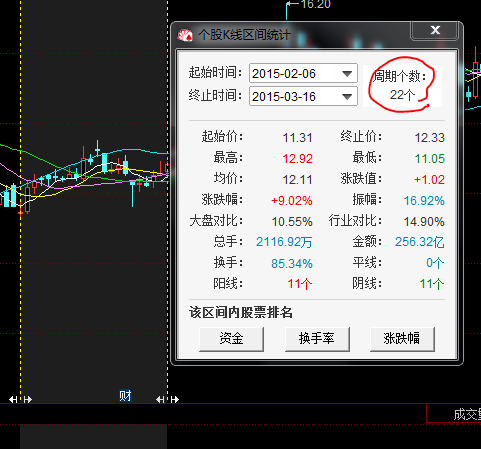Select the 成交量 indicator tab

pos(467,414)
